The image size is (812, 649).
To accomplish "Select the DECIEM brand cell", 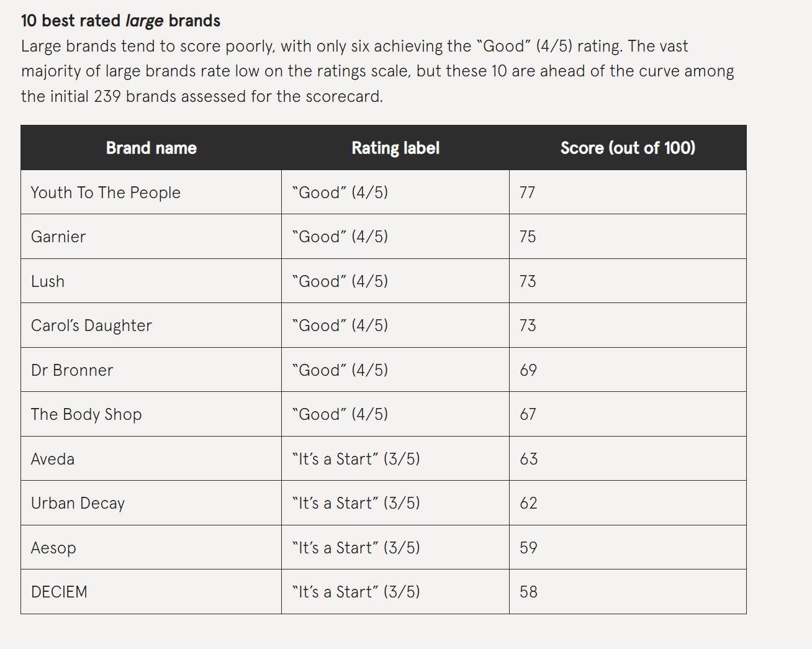I will [151, 592].
